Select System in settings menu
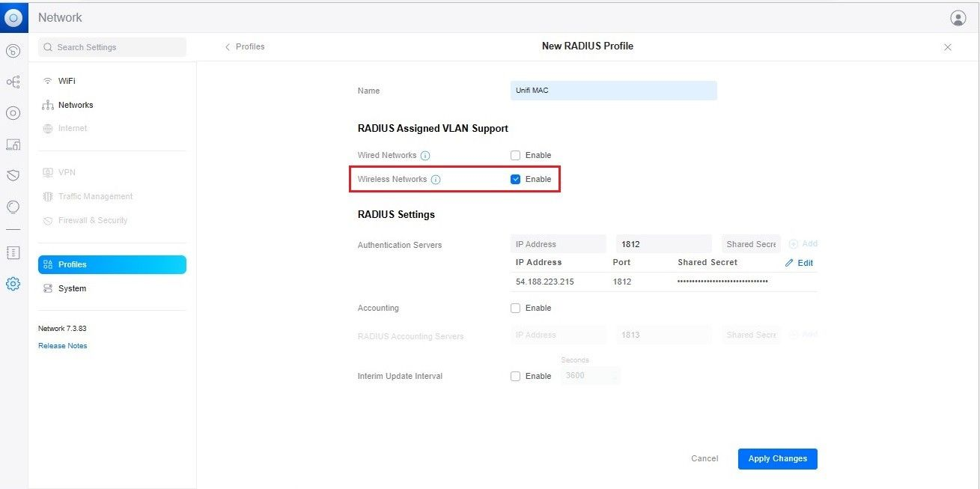This screenshot has width=980, height=489. click(x=72, y=288)
